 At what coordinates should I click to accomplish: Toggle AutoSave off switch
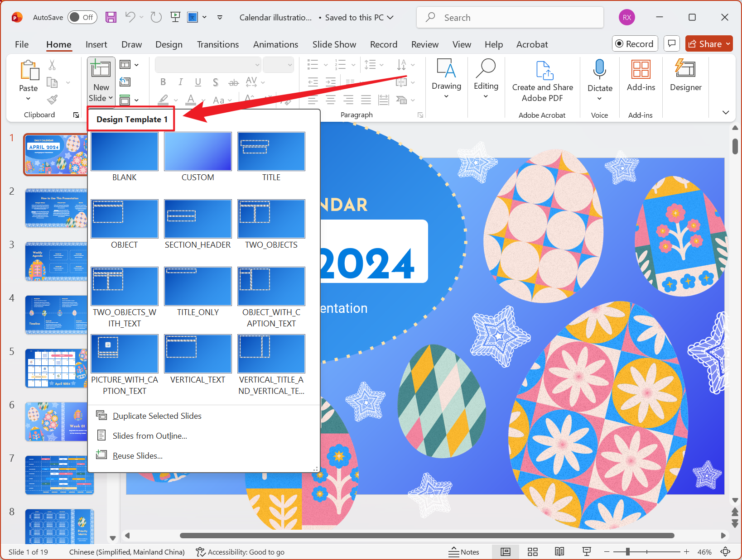click(x=82, y=17)
